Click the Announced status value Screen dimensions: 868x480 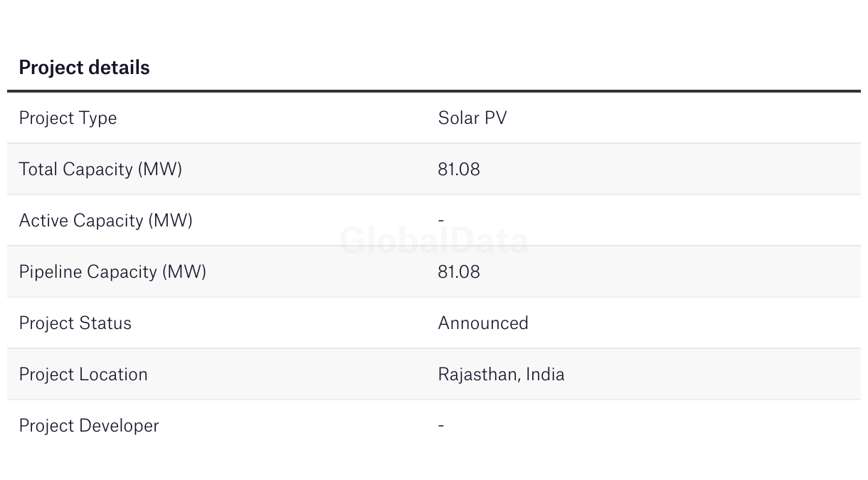(483, 323)
